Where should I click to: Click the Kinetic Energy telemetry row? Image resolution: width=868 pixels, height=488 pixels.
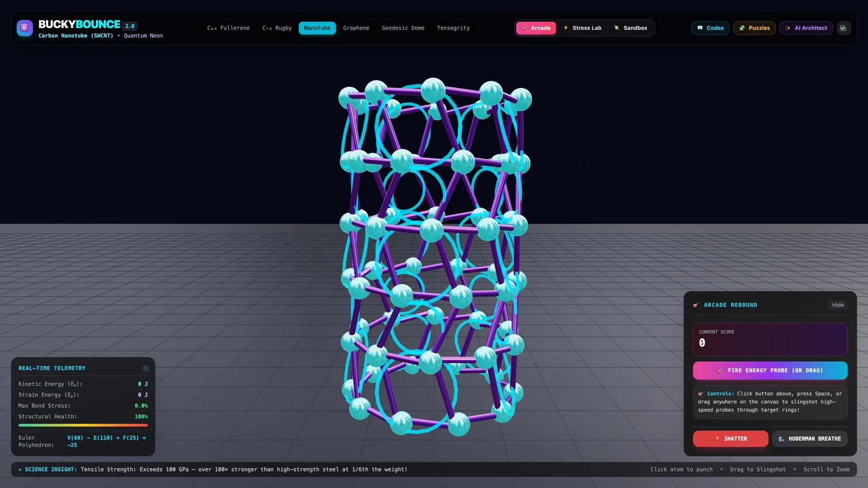click(x=83, y=384)
